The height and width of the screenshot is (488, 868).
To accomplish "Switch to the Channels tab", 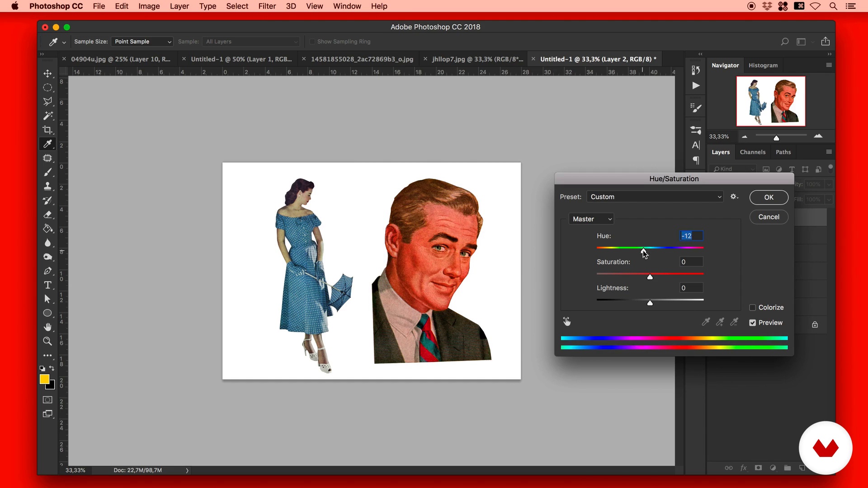I will click(x=753, y=152).
